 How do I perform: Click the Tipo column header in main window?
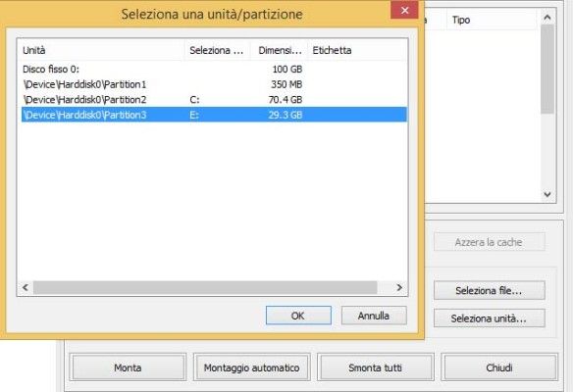(x=492, y=20)
